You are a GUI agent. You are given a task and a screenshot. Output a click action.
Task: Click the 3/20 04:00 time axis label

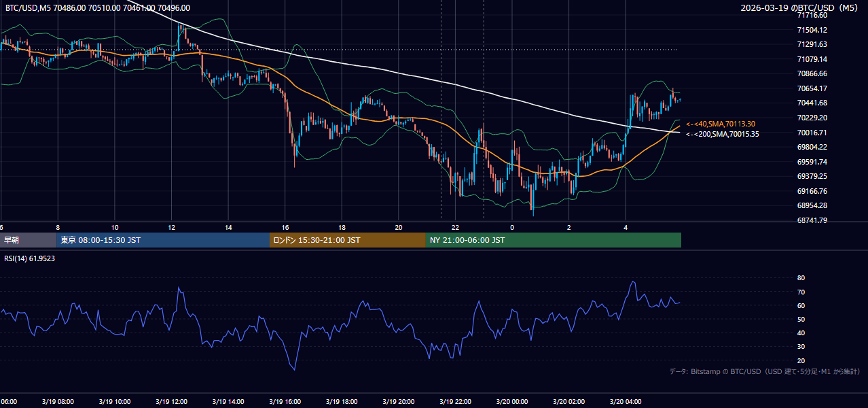pos(626,402)
